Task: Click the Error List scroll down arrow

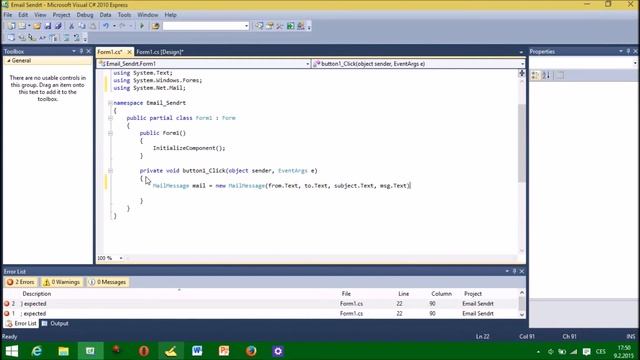Action: click(x=522, y=315)
